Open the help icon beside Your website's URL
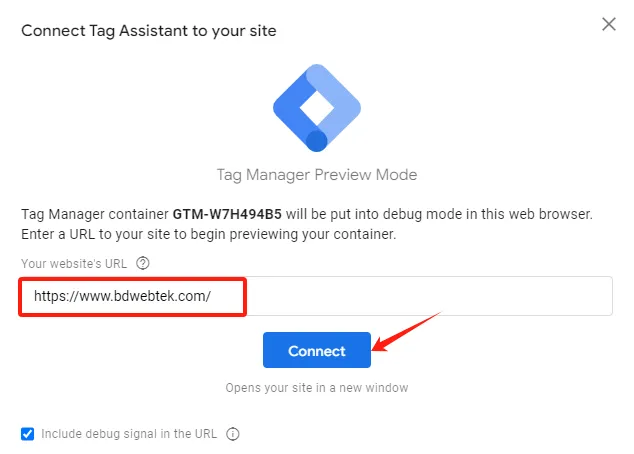This screenshot has height=454, width=634. coord(143,263)
